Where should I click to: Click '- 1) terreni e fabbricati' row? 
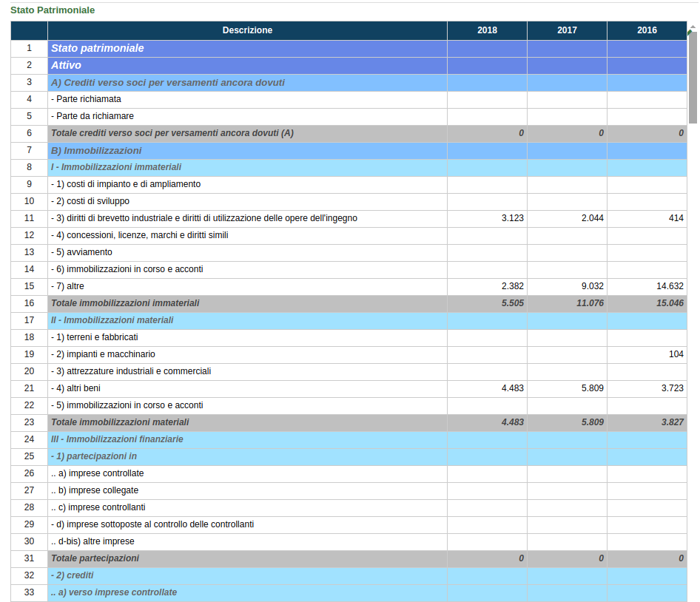pos(349,337)
